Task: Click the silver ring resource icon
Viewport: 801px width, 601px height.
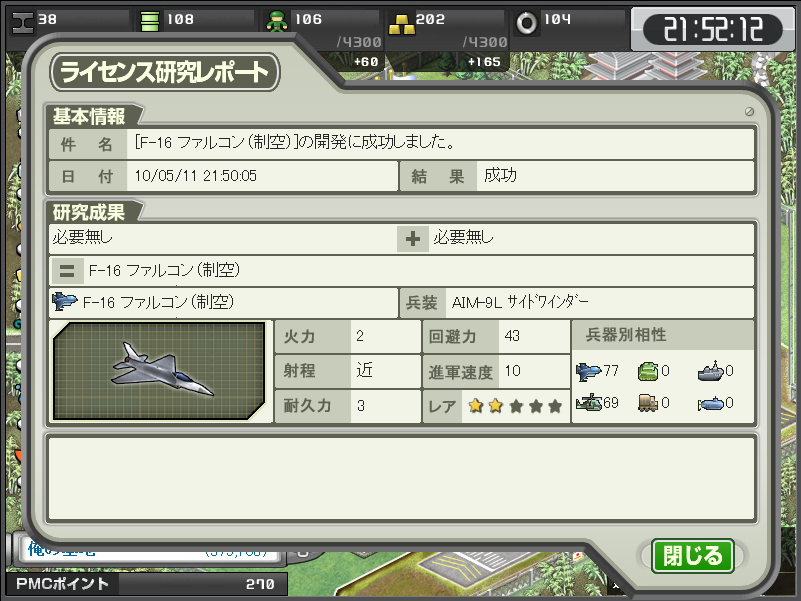Action: point(527,22)
